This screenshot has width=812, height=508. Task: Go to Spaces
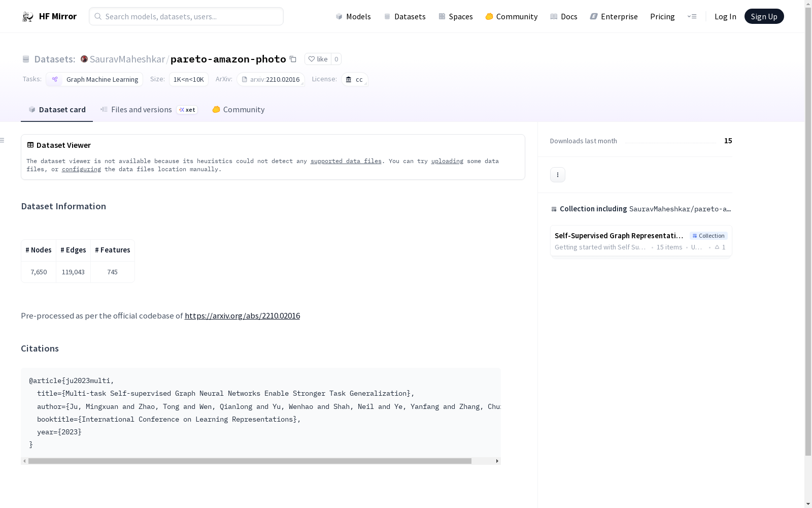pos(456,16)
